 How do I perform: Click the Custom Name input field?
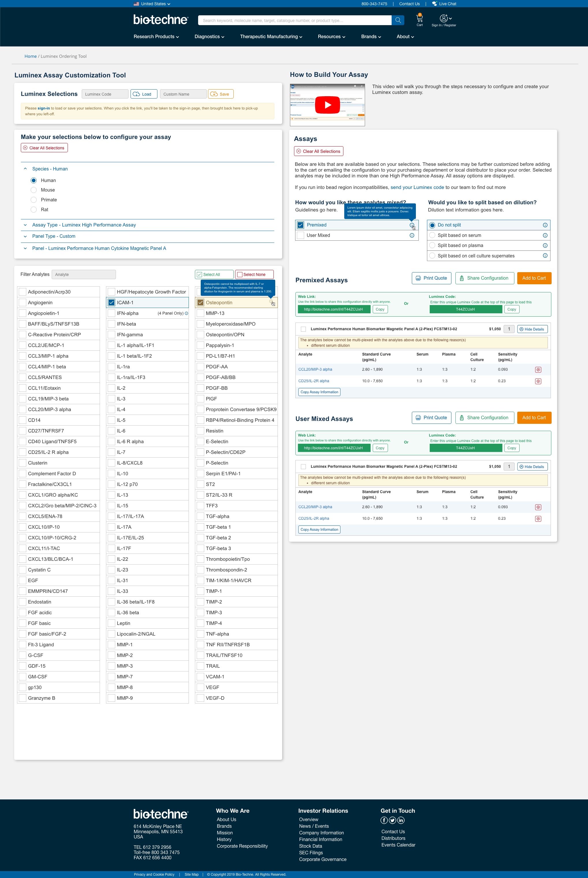183,94
